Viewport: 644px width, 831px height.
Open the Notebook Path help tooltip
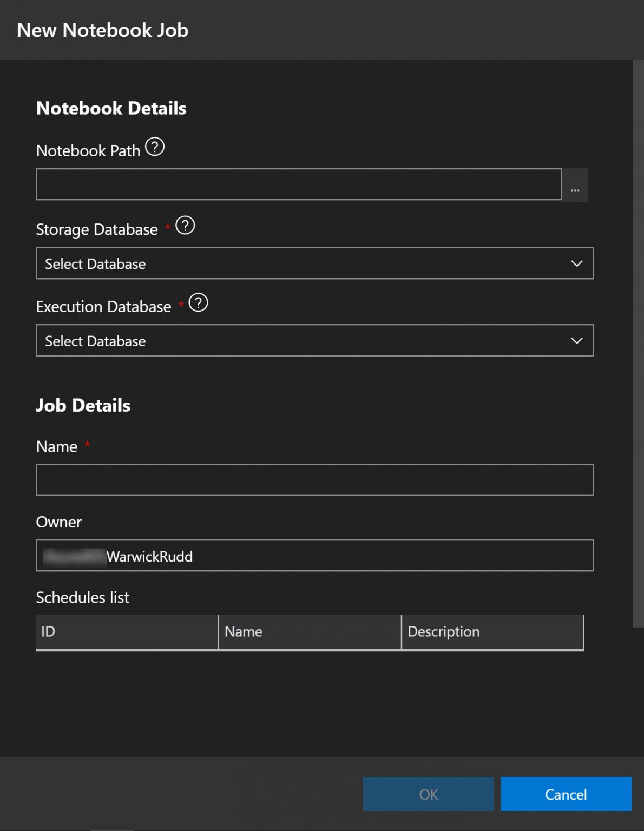155,147
